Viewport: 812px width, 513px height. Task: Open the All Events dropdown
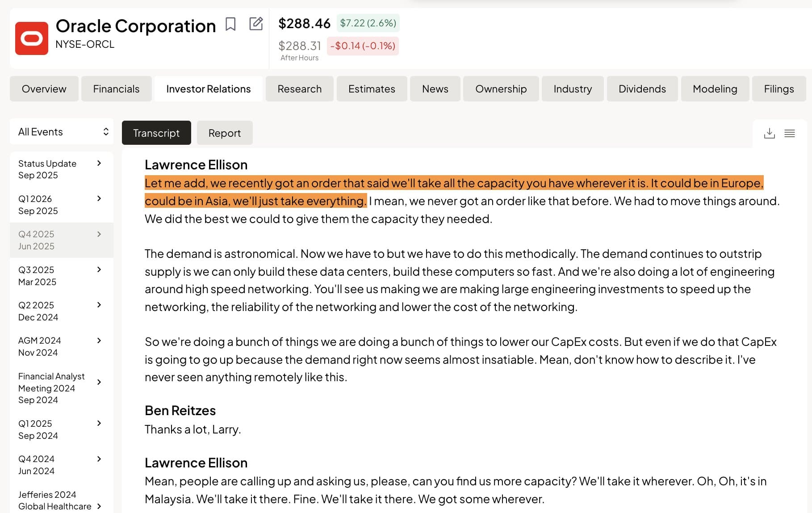point(62,132)
